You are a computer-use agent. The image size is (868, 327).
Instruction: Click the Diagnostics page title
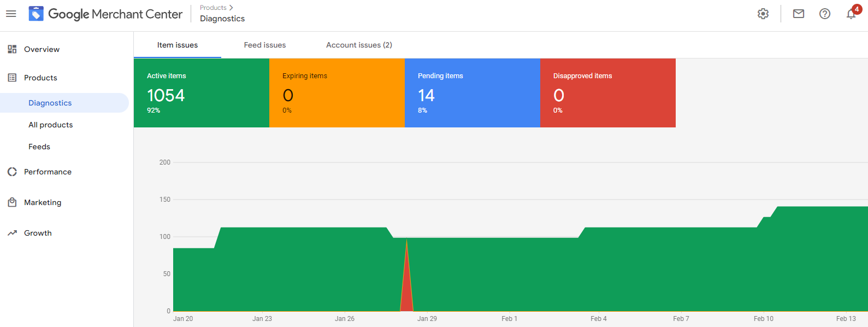tap(222, 19)
